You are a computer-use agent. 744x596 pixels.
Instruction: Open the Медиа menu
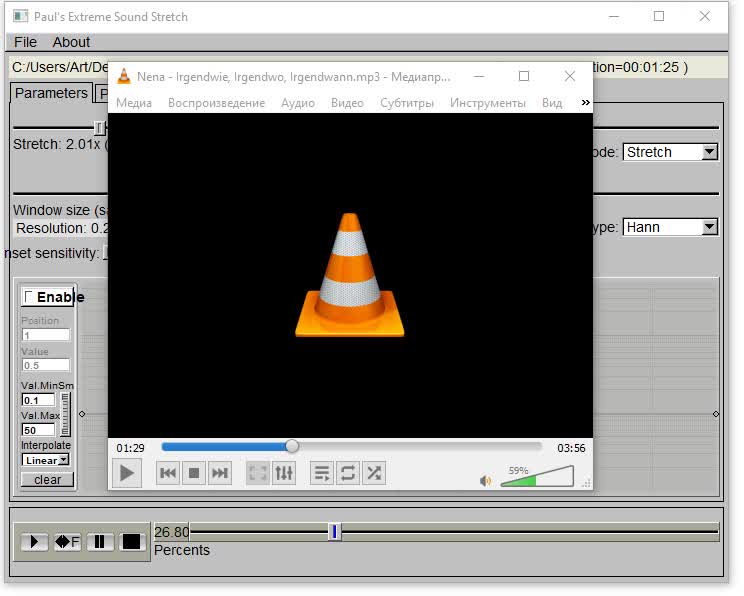click(134, 103)
